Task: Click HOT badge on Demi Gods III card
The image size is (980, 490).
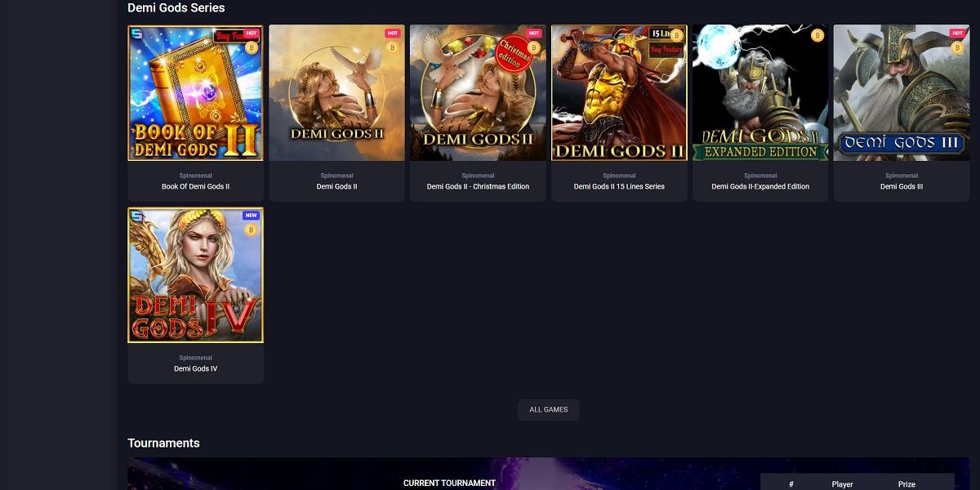Action: click(x=958, y=33)
